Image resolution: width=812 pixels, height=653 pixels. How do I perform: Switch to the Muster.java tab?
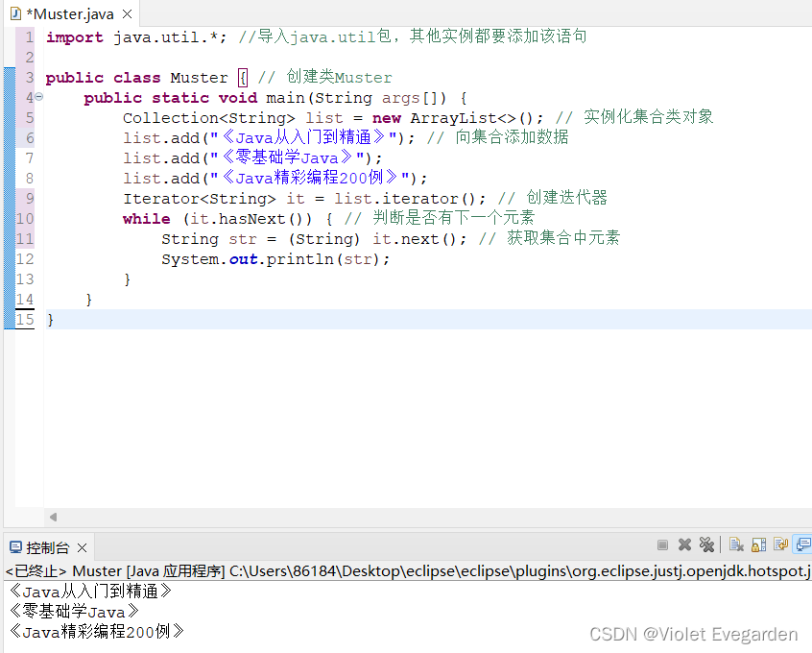click(x=67, y=13)
